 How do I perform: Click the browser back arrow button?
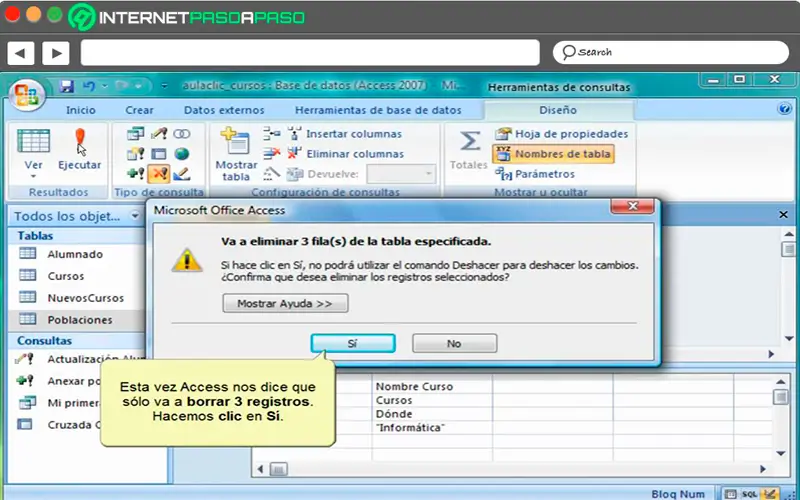tap(21, 53)
